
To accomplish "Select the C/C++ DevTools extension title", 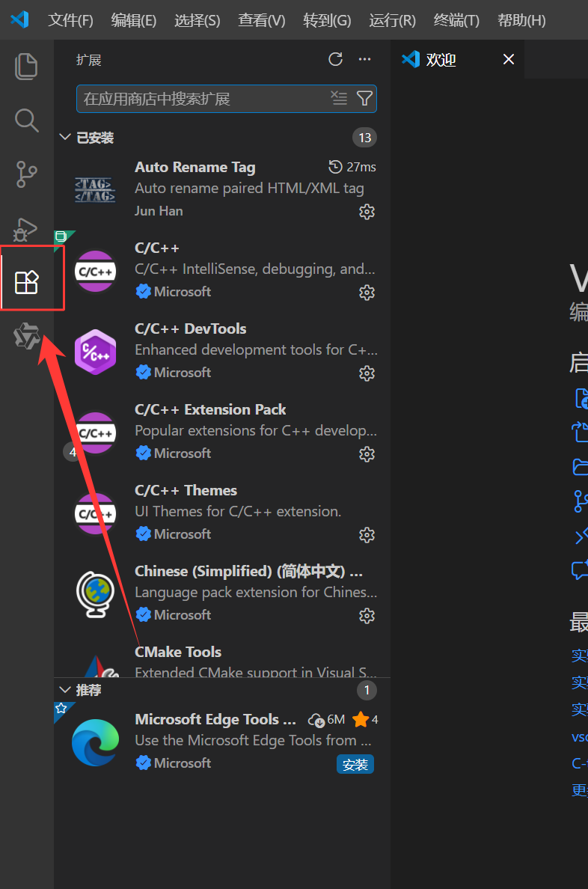I will 191,329.
